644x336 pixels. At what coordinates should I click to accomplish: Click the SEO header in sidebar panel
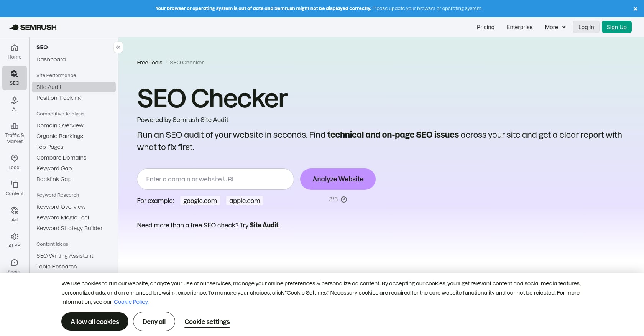coord(42,47)
